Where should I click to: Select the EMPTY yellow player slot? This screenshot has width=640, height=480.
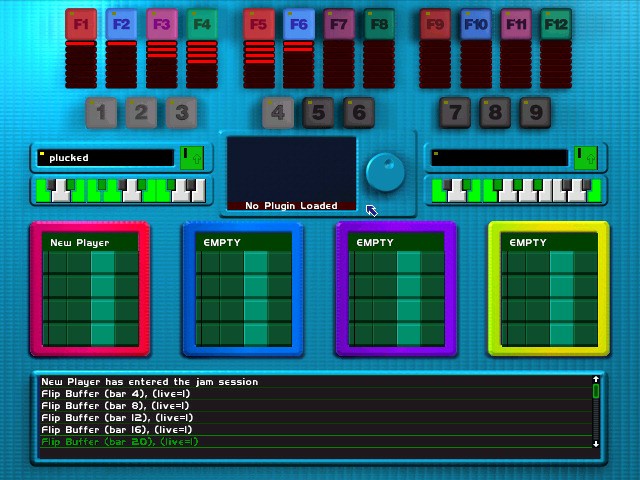(549, 290)
